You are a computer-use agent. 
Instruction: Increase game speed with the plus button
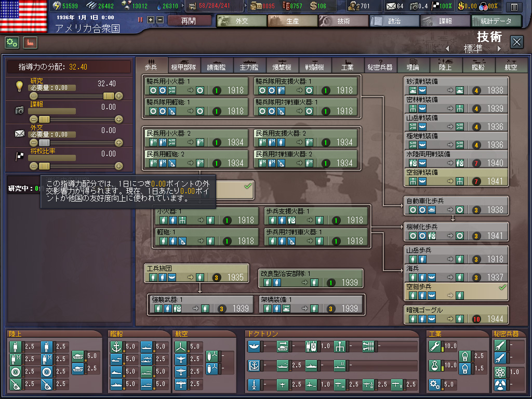[151, 20]
